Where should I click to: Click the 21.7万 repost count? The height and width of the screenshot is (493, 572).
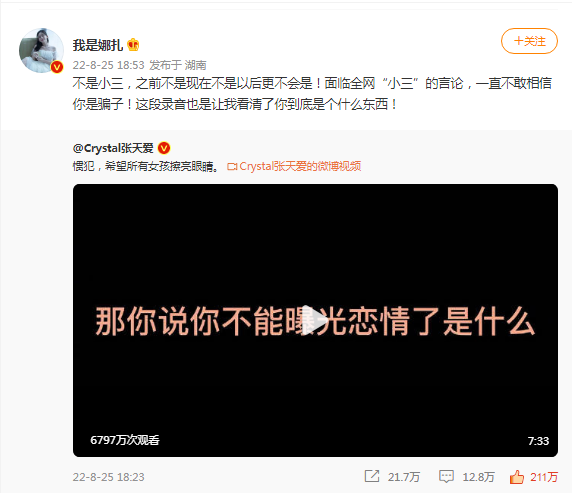pyautogui.click(x=404, y=477)
